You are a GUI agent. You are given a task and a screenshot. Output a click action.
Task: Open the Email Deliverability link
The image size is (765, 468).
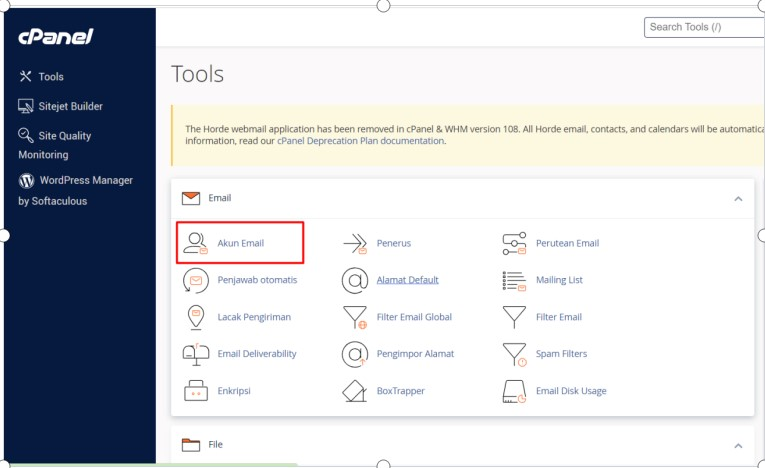click(257, 354)
